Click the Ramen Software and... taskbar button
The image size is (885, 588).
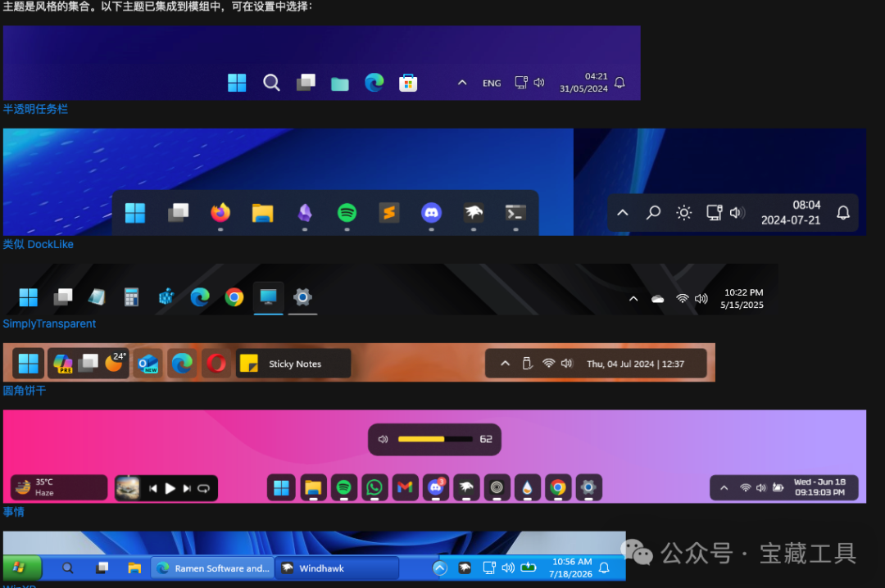click(x=213, y=568)
